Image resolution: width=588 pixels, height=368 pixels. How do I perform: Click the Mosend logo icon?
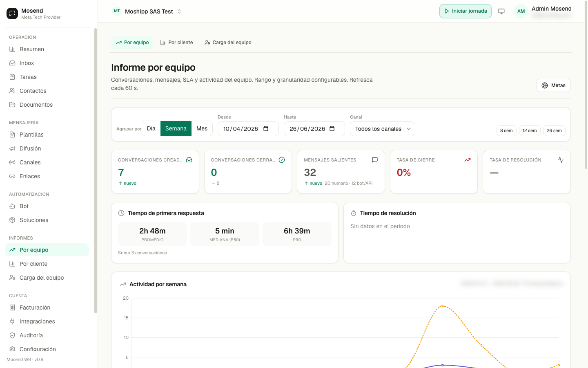[12, 13]
